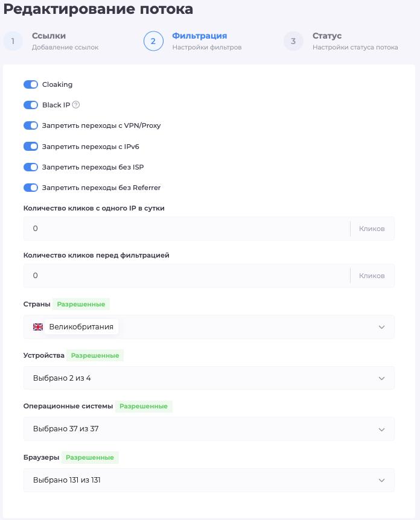Toggle blocking of clicks without Referrer
Image resolution: width=420 pixels, height=520 pixels.
tap(31, 188)
